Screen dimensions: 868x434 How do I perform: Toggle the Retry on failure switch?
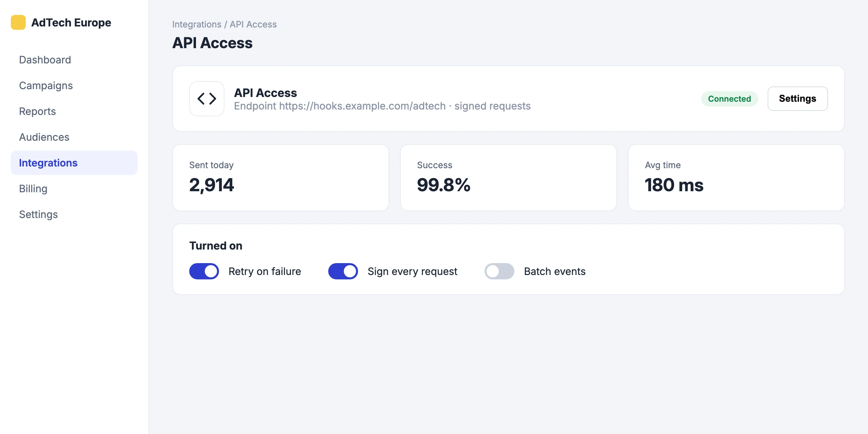pos(204,271)
